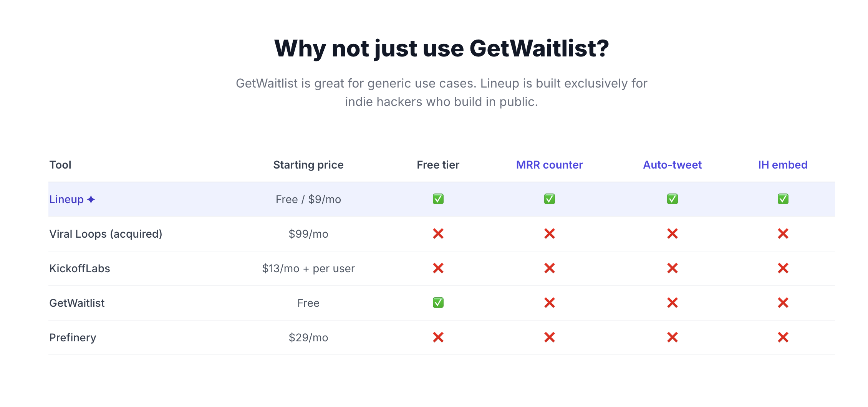Click Lineup's MRR counter green checkmark
The width and height of the screenshot is (868, 407).
click(549, 199)
